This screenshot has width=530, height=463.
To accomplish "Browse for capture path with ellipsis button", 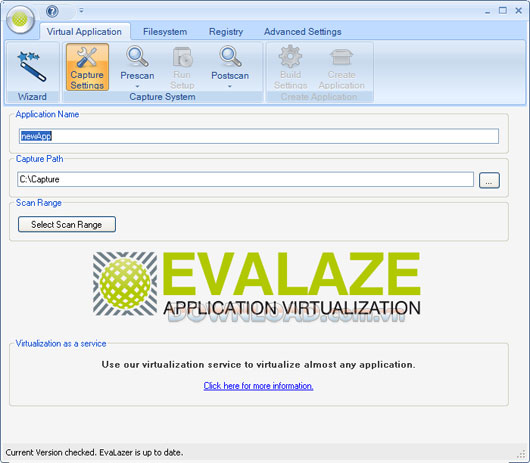I will pyautogui.click(x=489, y=180).
